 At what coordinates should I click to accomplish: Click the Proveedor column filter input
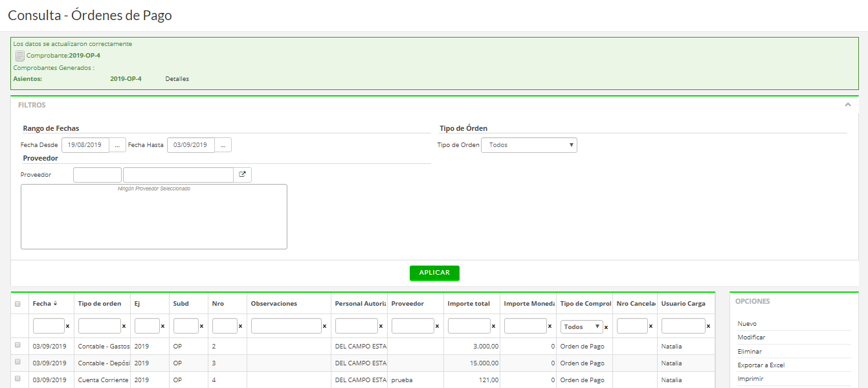coord(413,326)
